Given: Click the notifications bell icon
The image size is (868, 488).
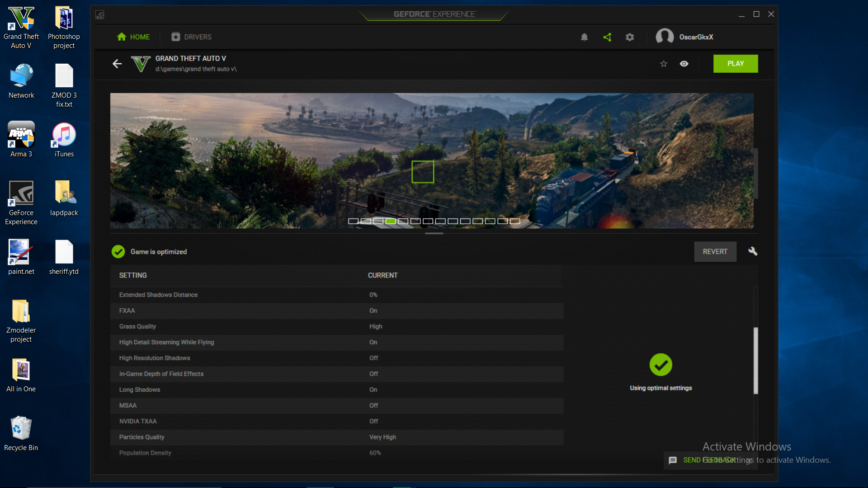Looking at the screenshot, I should click(584, 37).
